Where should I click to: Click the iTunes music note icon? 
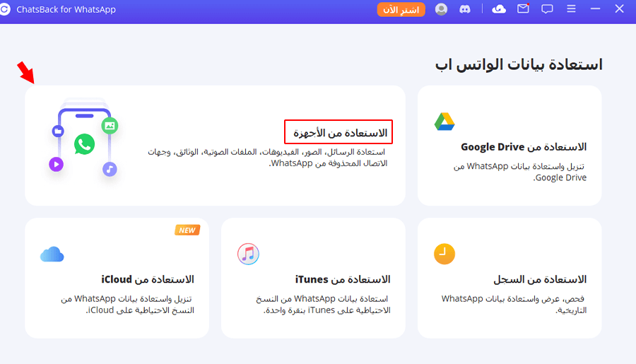(x=248, y=254)
